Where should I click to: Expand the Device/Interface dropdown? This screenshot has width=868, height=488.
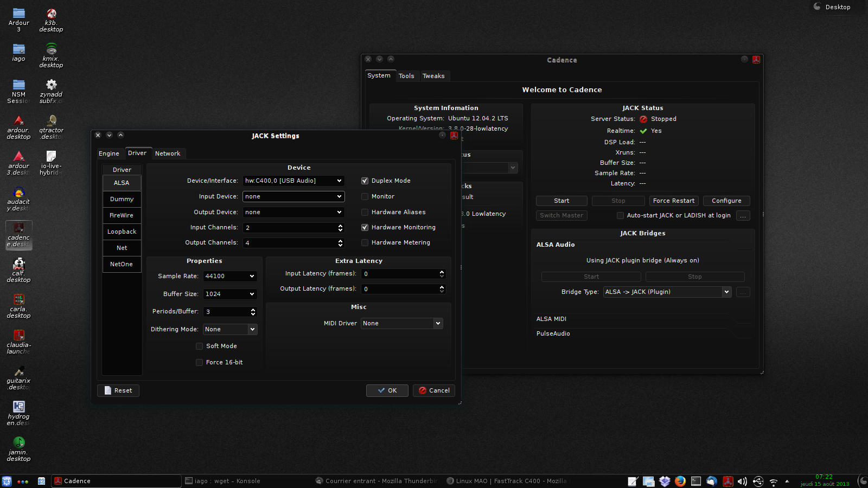tap(293, 181)
